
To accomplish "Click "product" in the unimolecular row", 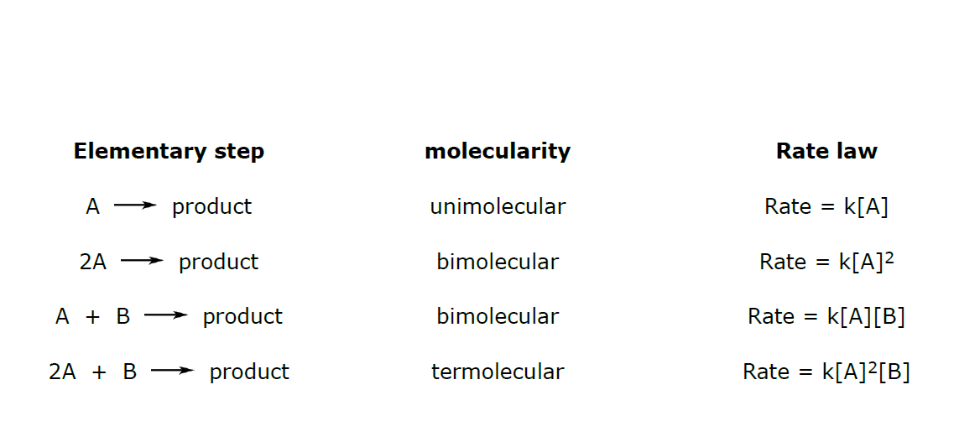I will [211, 206].
